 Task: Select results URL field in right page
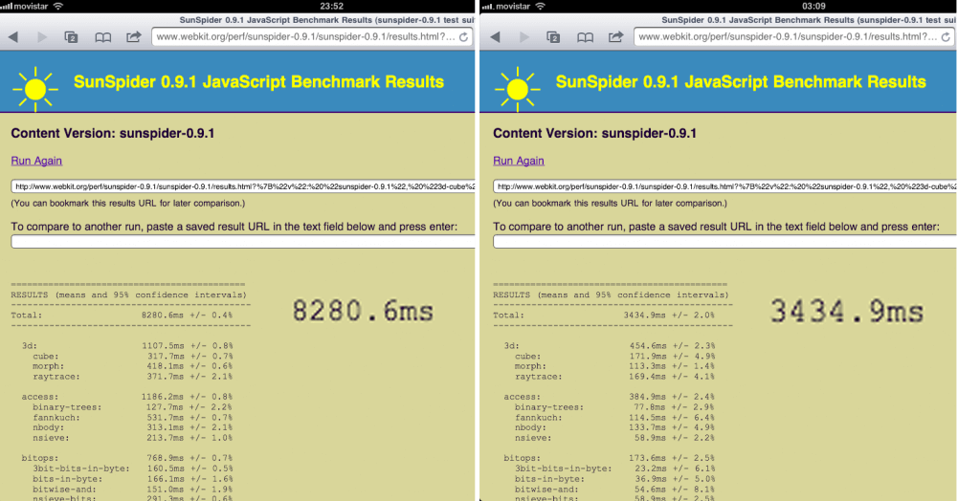[725, 186]
